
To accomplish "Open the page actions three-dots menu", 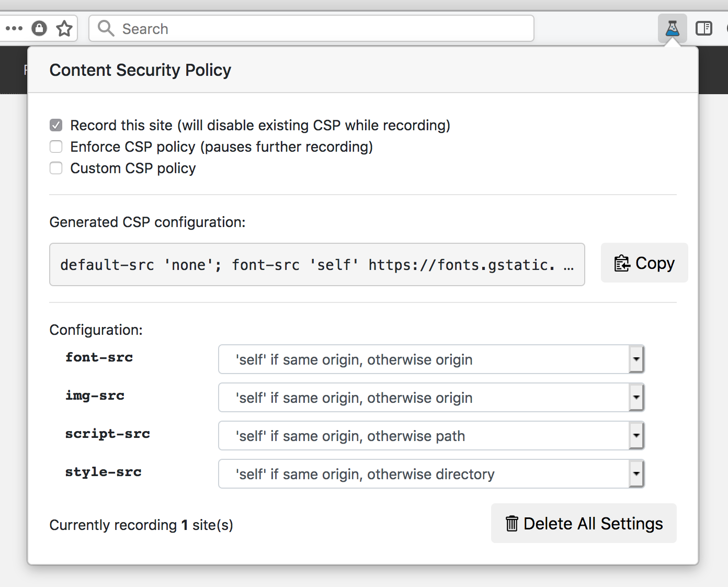I will [14, 28].
